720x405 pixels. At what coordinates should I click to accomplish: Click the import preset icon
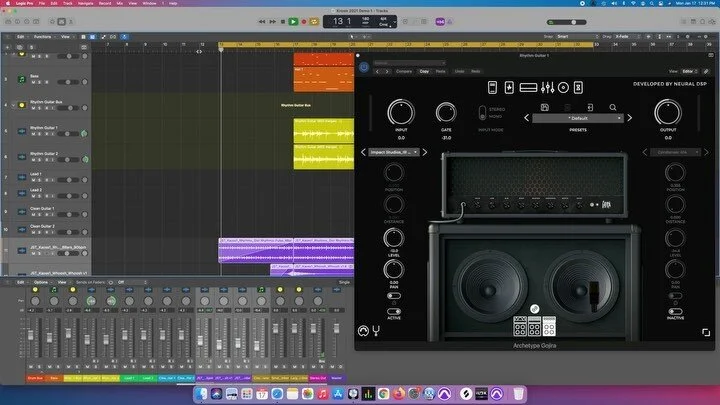[x=590, y=107]
